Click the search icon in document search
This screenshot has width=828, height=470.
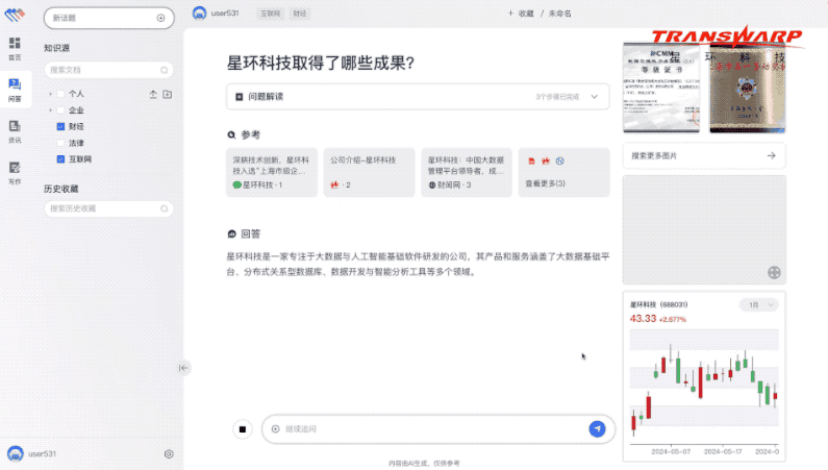[164, 70]
